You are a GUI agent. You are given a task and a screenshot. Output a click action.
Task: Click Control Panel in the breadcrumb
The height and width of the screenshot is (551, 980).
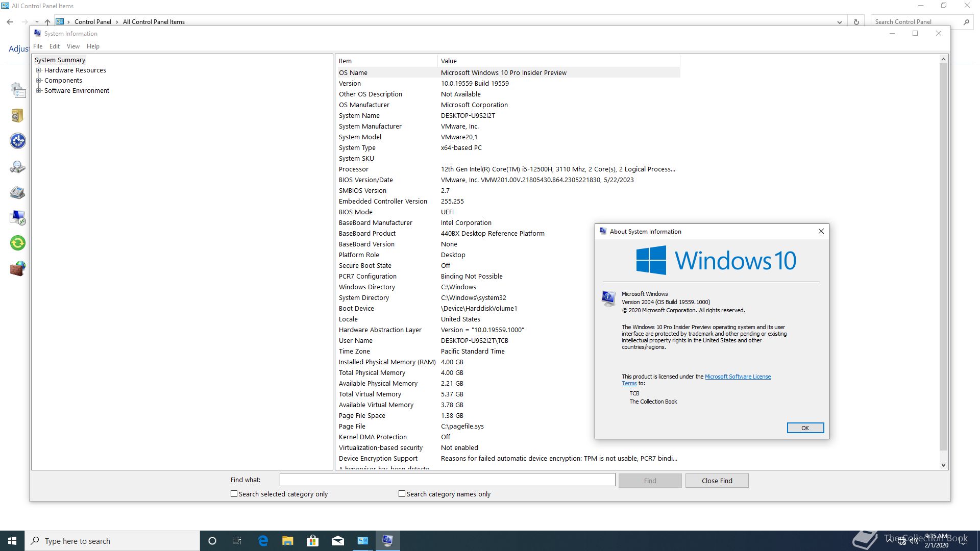(93, 22)
